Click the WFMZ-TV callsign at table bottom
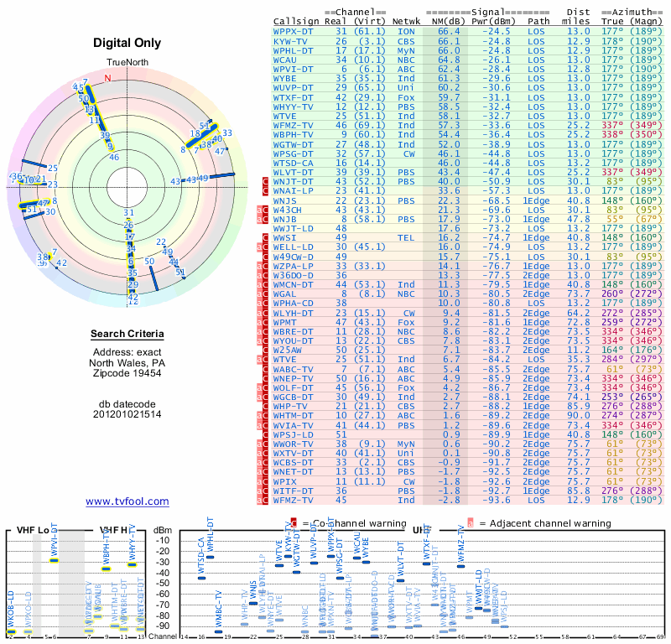This screenshot has width=671, height=644. pyautogui.click(x=294, y=500)
